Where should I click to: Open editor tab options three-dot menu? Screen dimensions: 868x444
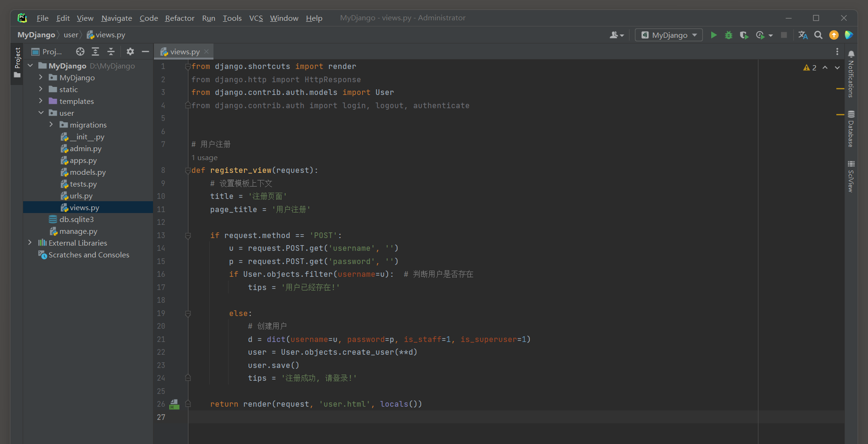[x=837, y=51]
